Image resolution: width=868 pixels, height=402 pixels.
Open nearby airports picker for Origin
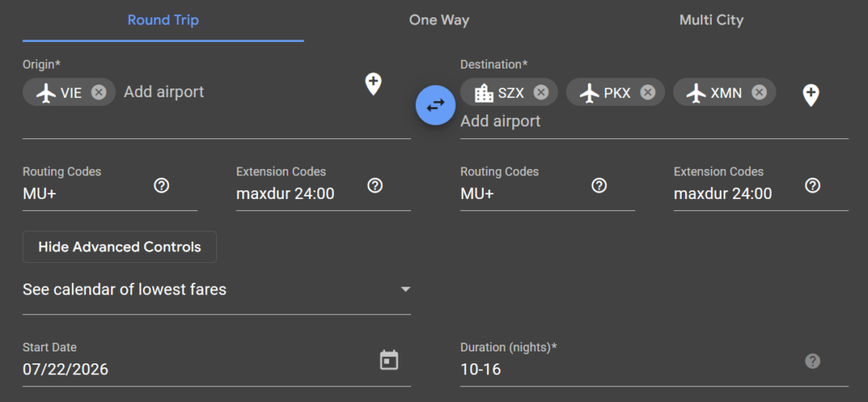[x=373, y=84]
